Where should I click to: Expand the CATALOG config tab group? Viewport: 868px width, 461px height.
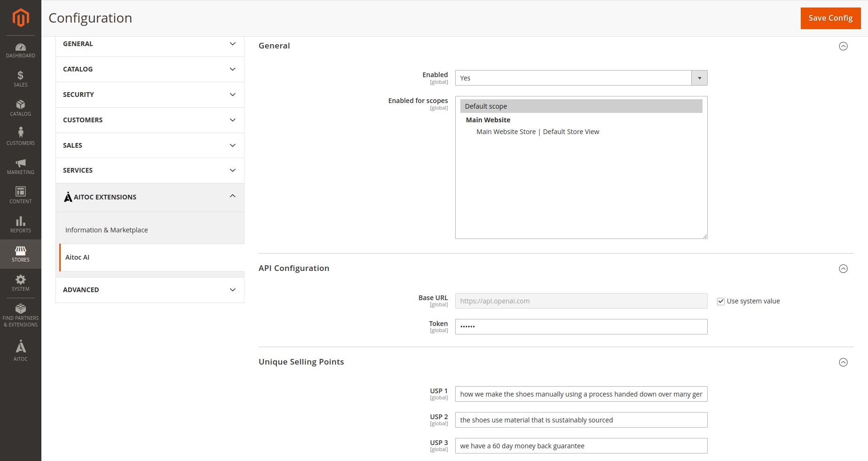[150, 69]
